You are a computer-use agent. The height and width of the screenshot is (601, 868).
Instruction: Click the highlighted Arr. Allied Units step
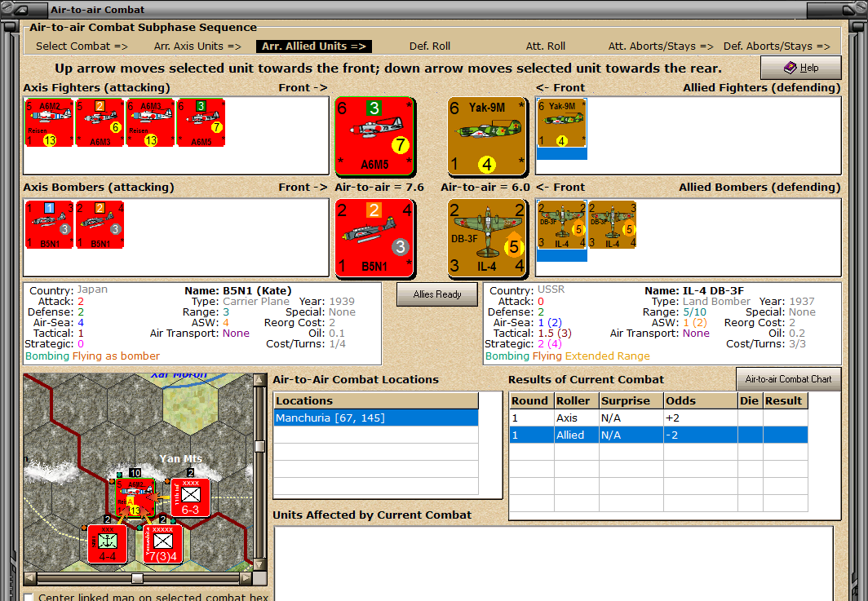pyautogui.click(x=314, y=46)
